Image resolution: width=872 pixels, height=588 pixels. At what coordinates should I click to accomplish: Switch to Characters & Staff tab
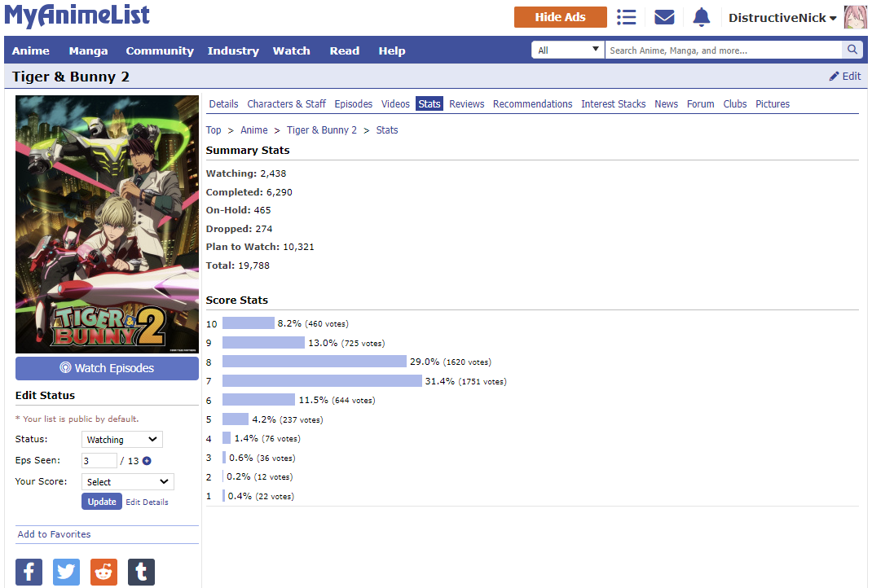click(286, 104)
